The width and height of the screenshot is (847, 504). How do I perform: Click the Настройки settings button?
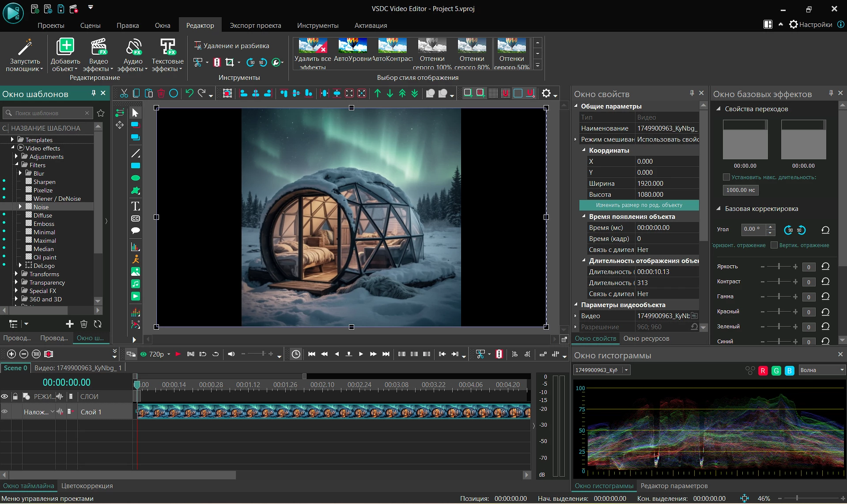tap(810, 24)
